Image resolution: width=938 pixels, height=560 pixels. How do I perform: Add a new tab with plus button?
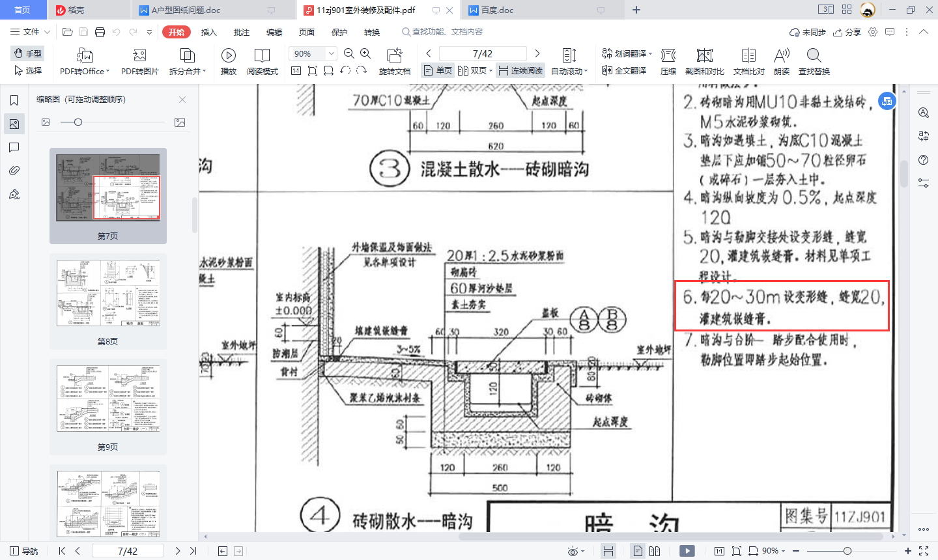(636, 10)
